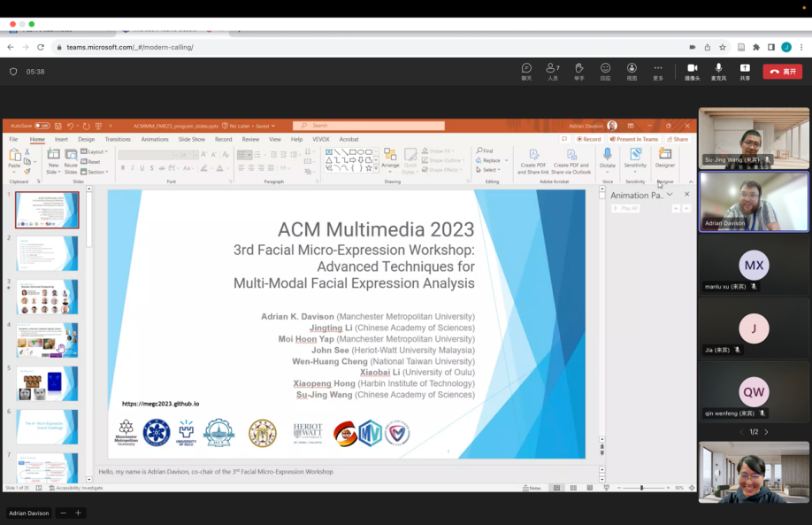Click the PowerPoint zoom slider

641,488
